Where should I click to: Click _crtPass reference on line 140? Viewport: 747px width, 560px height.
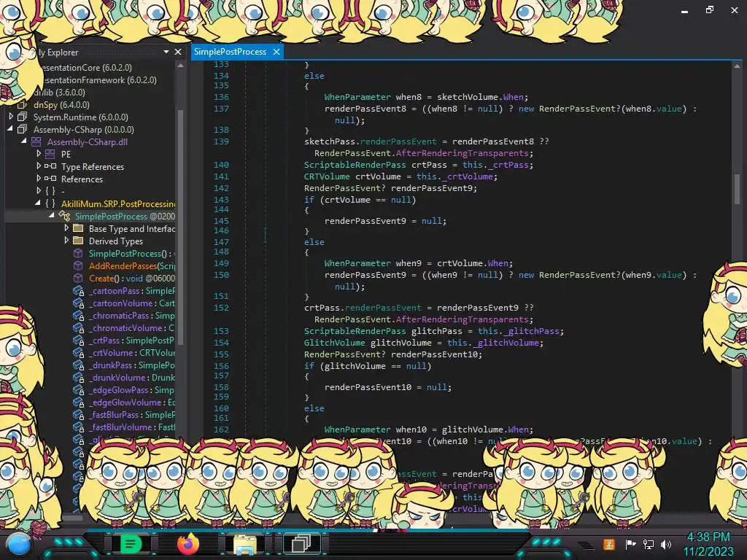click(510, 165)
